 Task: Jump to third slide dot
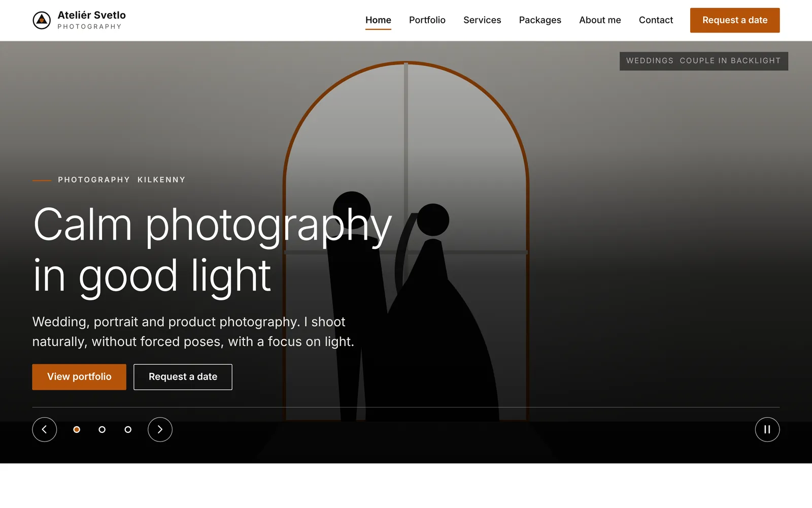[128, 430]
